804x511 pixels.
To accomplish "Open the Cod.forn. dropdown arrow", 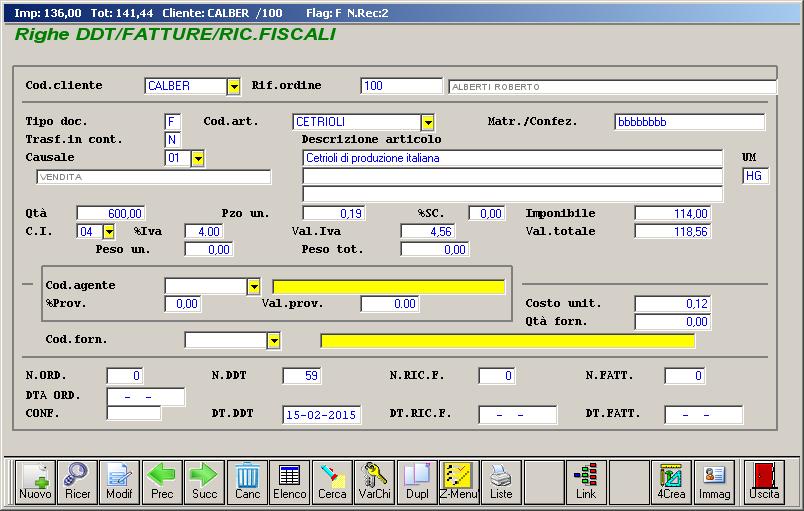I will click(274, 340).
